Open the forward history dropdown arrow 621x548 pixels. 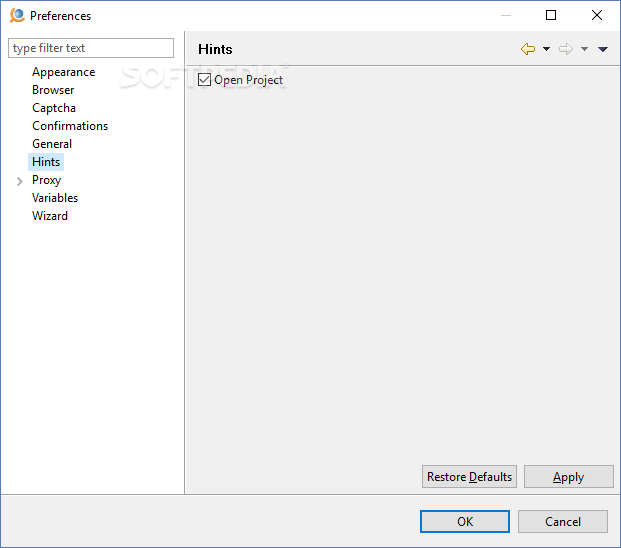point(584,49)
